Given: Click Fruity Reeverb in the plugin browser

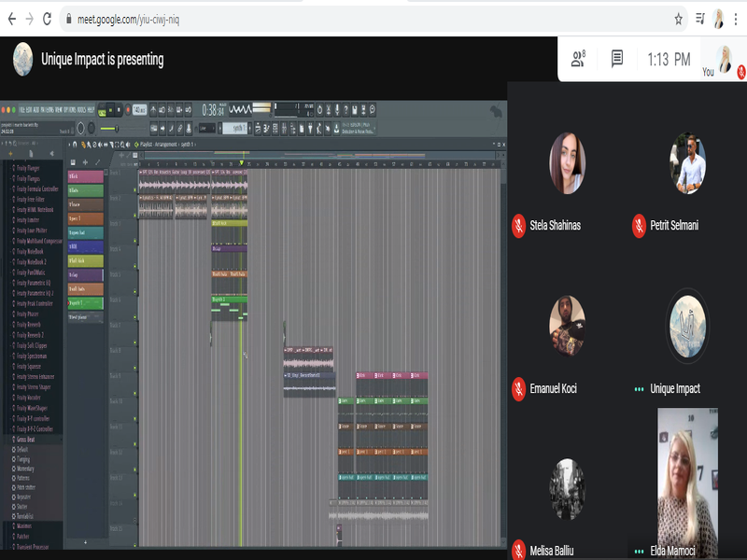Looking at the screenshot, I should pos(29,325).
